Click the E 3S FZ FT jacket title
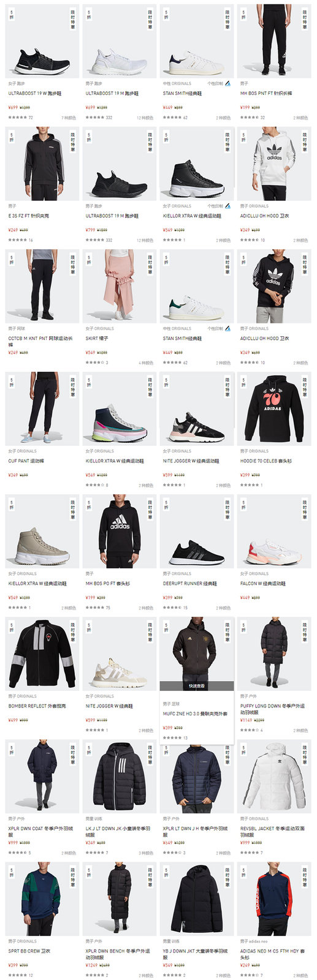This screenshot has width=317, height=980. coord(29,216)
